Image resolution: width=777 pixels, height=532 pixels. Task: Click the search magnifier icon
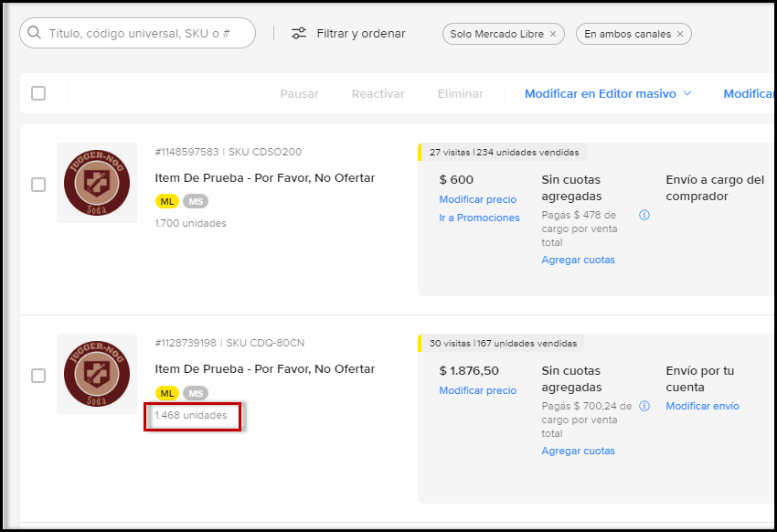coord(34,33)
